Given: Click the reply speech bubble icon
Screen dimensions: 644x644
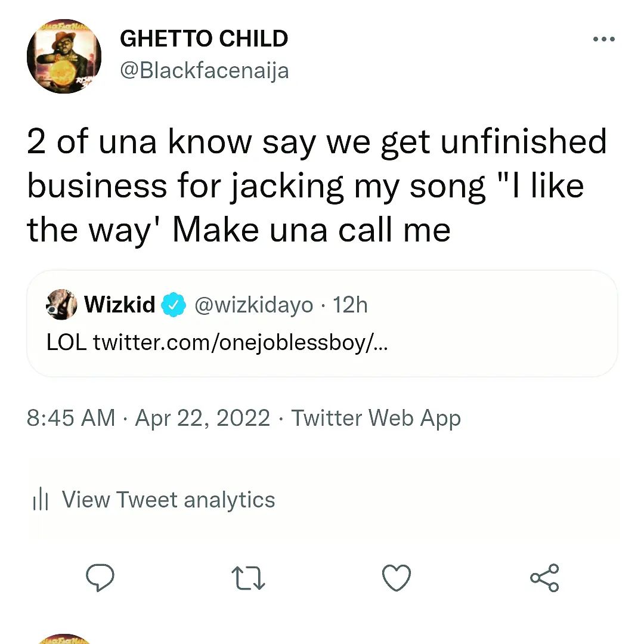Looking at the screenshot, I should click(100, 577).
